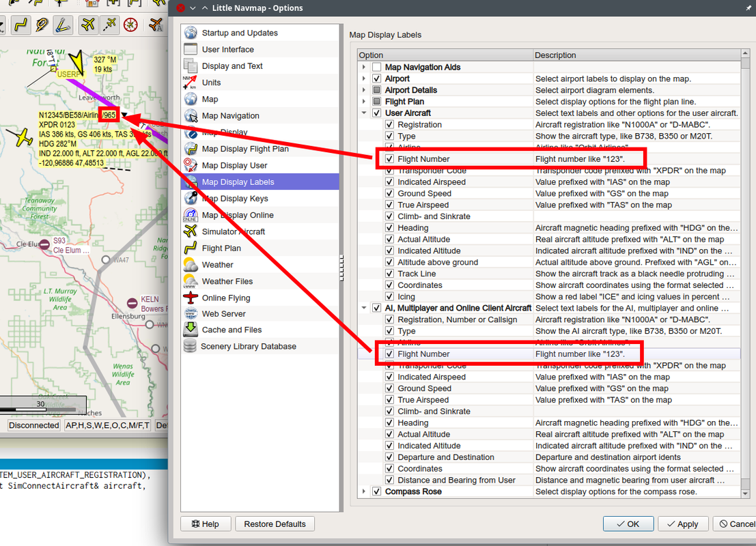Screen dimensions: 756x546
Task: Click the Startup and Updates globe icon
Action: (191, 33)
